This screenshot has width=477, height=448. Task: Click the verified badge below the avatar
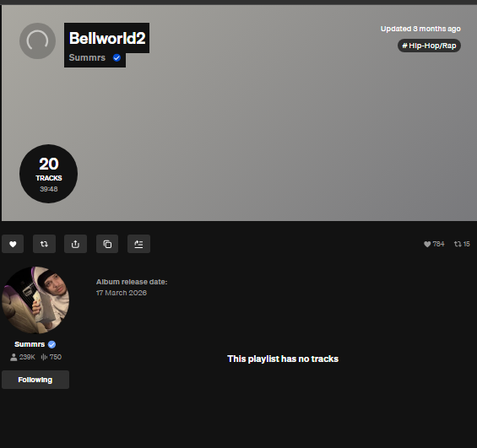tap(51, 344)
